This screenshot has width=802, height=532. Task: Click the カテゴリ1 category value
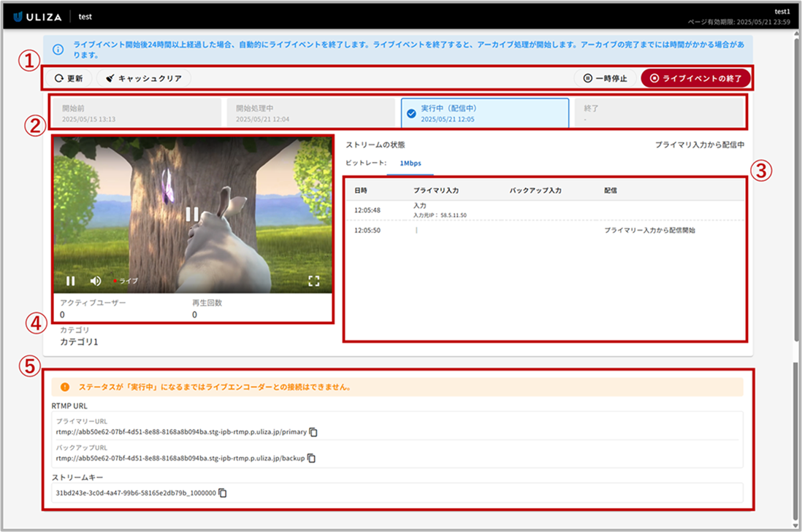tap(79, 342)
